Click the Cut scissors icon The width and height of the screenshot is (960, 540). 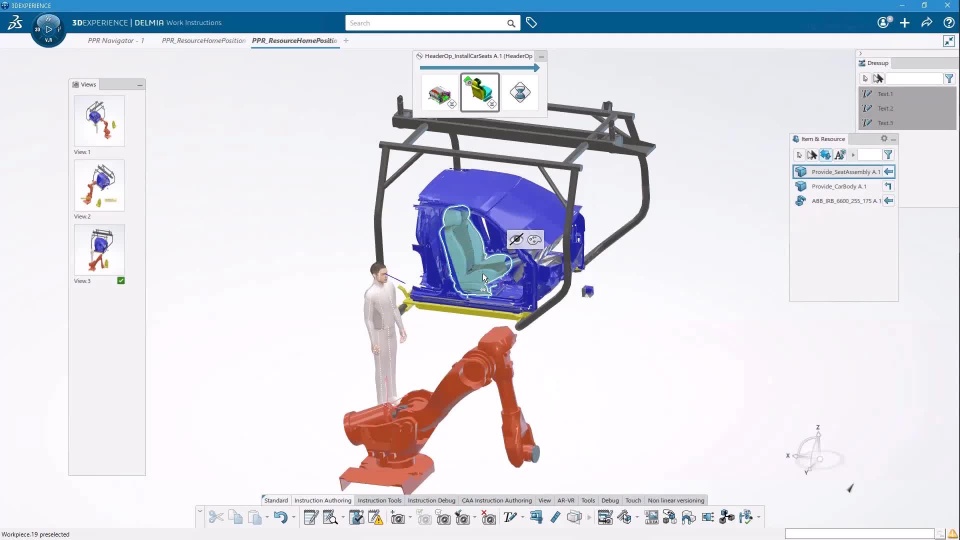pos(216,517)
